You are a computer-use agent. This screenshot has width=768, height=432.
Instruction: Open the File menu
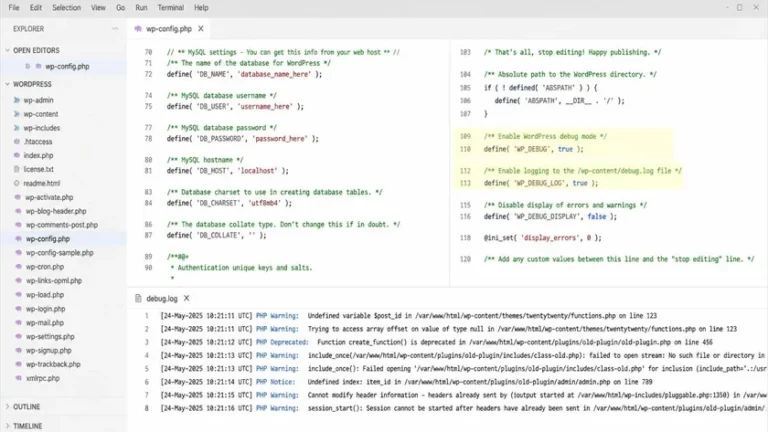click(14, 8)
